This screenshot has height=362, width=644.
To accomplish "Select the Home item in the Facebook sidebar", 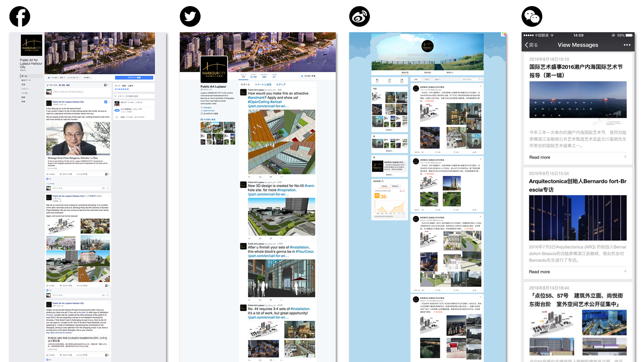I will pos(24,76).
